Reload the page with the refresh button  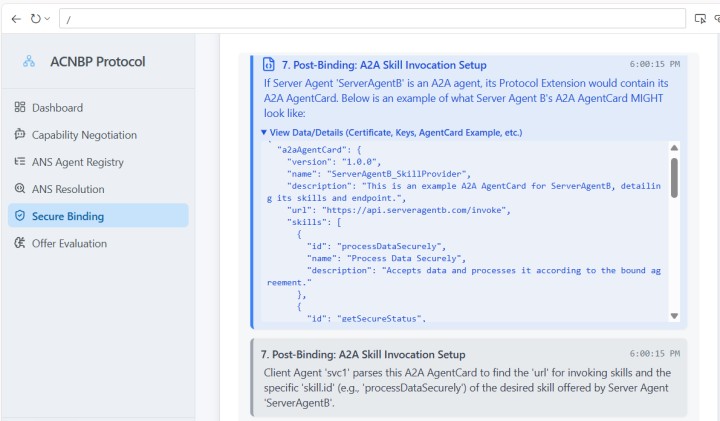(36, 19)
